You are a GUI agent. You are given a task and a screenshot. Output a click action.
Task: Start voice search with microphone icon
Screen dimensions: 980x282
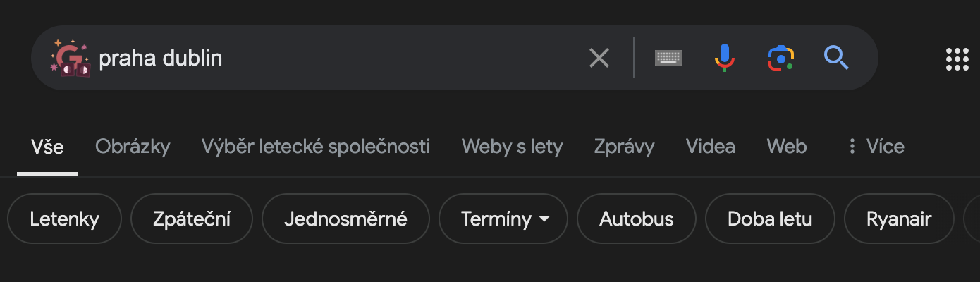(724, 58)
